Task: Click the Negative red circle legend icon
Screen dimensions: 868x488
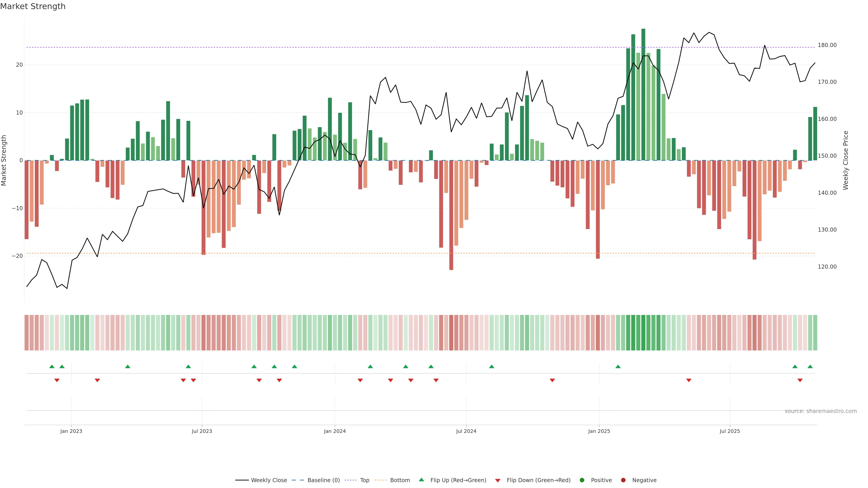Action: coord(623,480)
